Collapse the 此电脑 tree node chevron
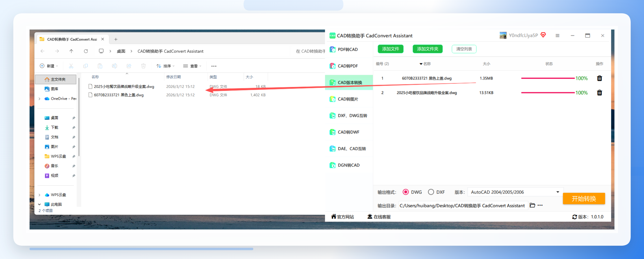The height and width of the screenshot is (259, 644). coord(40,204)
